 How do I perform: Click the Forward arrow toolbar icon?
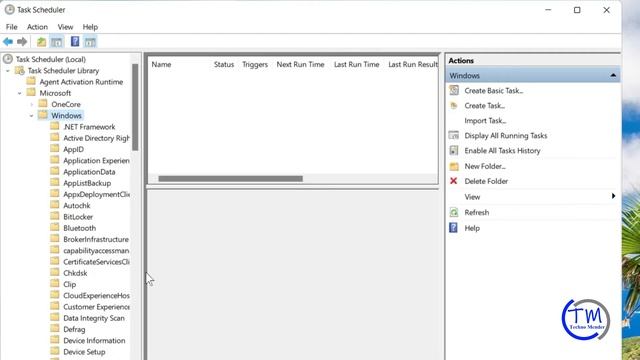[x=22, y=42]
